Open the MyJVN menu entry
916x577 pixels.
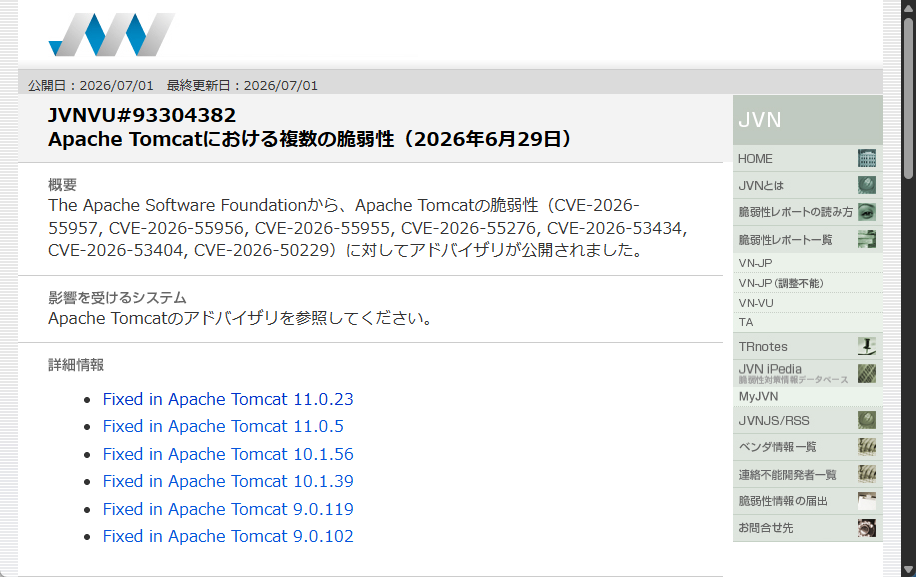click(807, 396)
